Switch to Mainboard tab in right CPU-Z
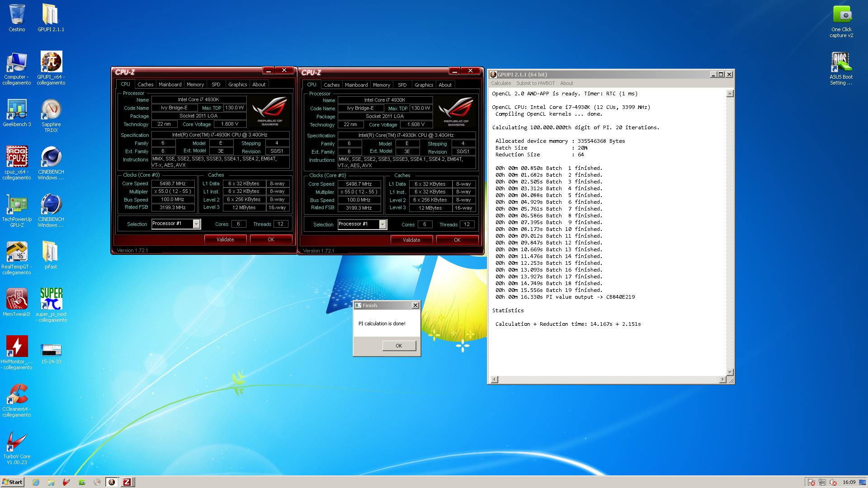 click(x=356, y=85)
